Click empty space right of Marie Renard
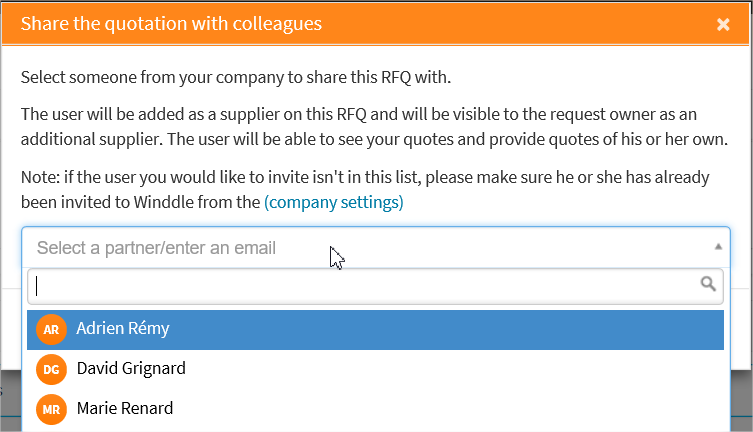753x432 pixels. [450, 409]
